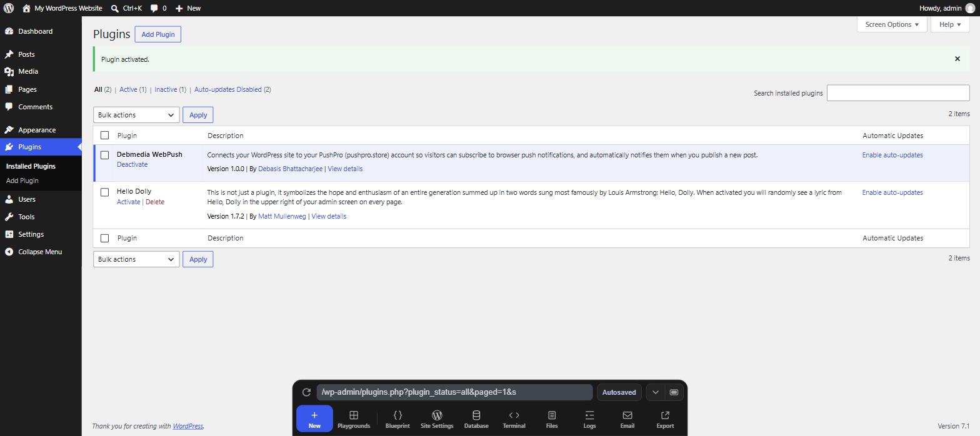Delete the Hello Dolly plugin

pos(155,202)
